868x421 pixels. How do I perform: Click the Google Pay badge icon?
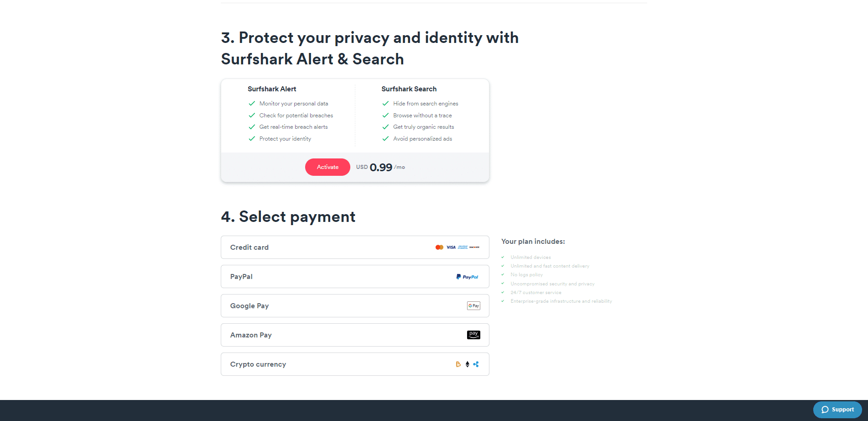tap(473, 306)
